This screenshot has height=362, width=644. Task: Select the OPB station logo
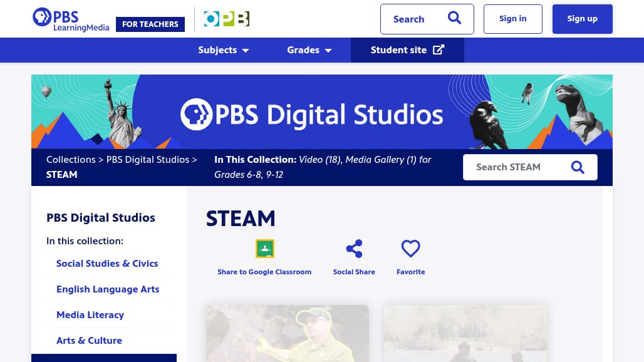(226, 19)
